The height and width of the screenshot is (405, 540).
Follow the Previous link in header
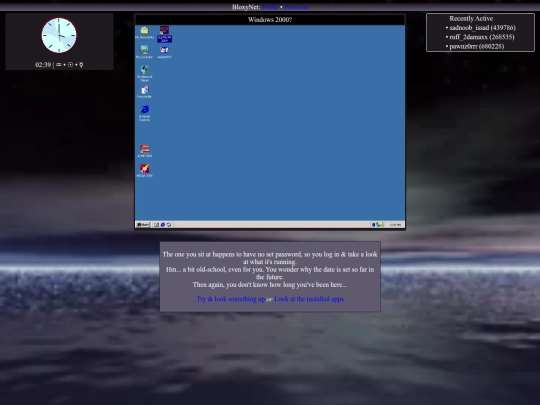tap(296, 7)
